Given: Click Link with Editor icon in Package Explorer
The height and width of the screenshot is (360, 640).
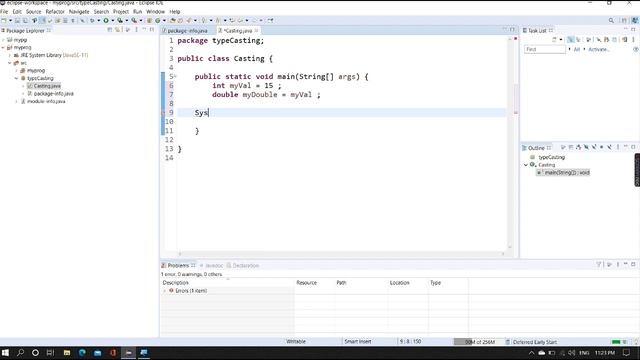Looking at the screenshot, I should click(x=118, y=30).
